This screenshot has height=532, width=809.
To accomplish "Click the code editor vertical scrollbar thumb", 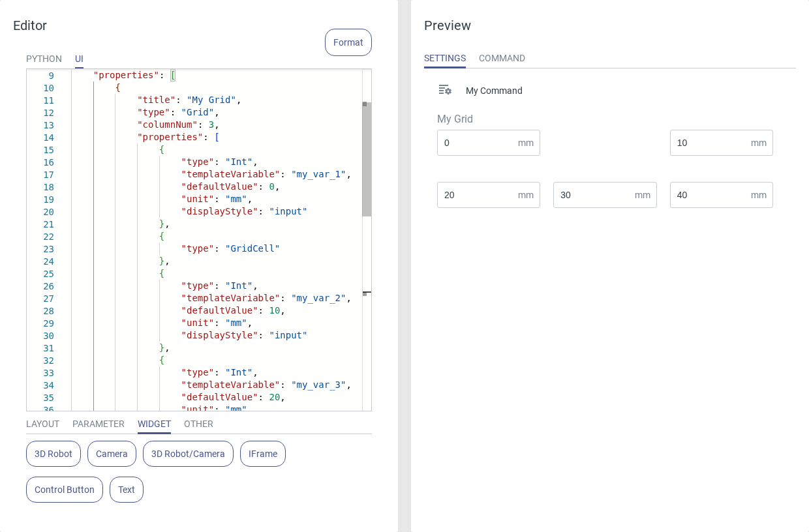I will (x=367, y=160).
